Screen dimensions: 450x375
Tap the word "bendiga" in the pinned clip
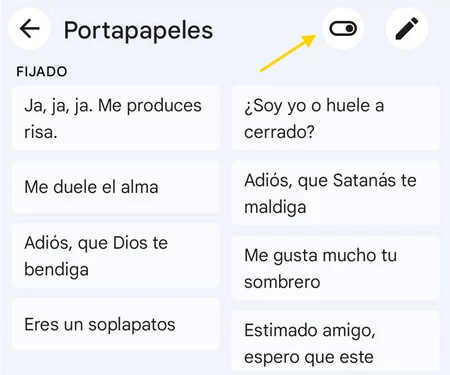[x=56, y=270]
